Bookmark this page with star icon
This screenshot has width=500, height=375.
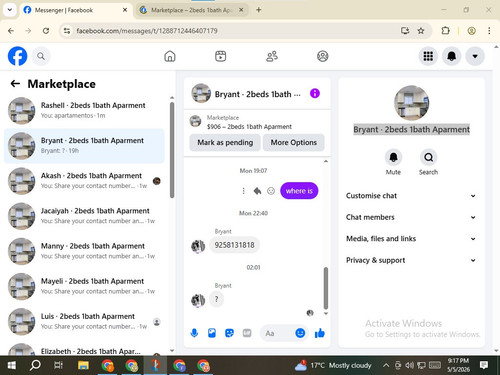click(x=421, y=31)
